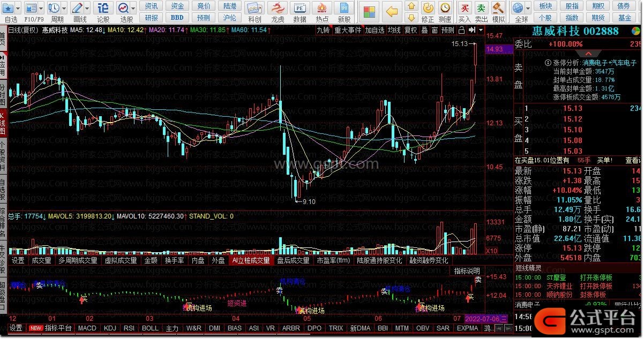Click the 陆港 toolbar button
Screen dimensions: 644x339
[x=230, y=6]
